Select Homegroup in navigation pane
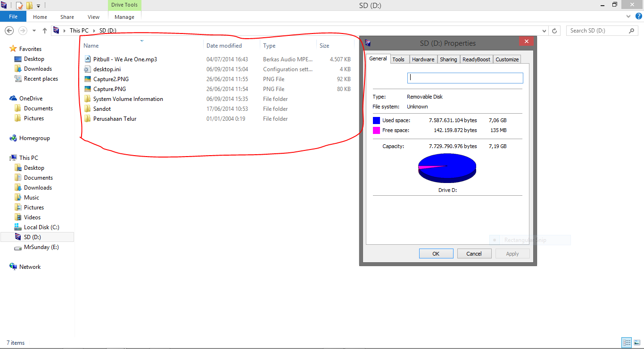 pos(34,138)
